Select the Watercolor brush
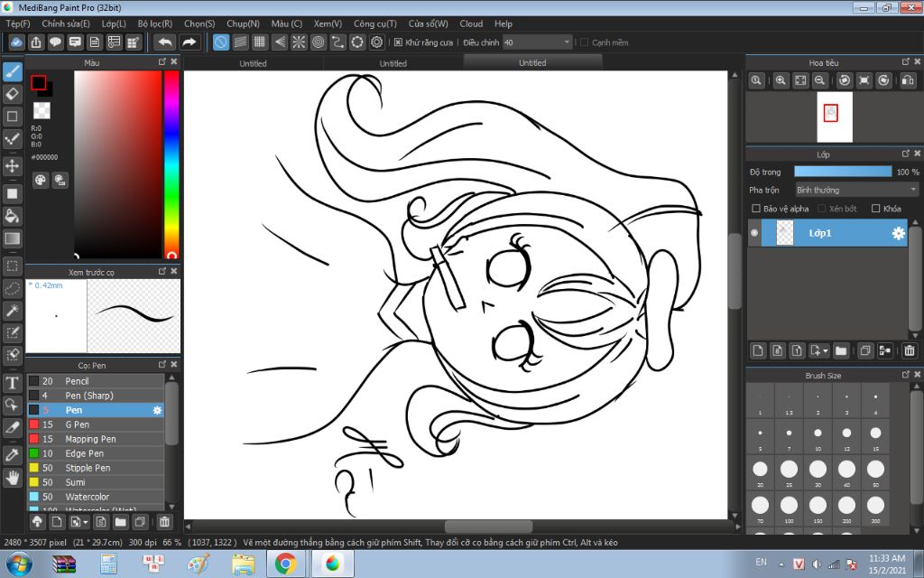 [96, 497]
